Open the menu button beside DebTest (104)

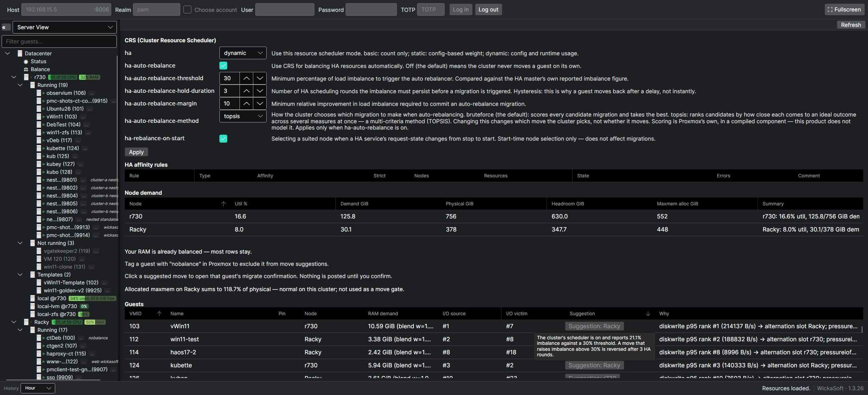tap(86, 125)
